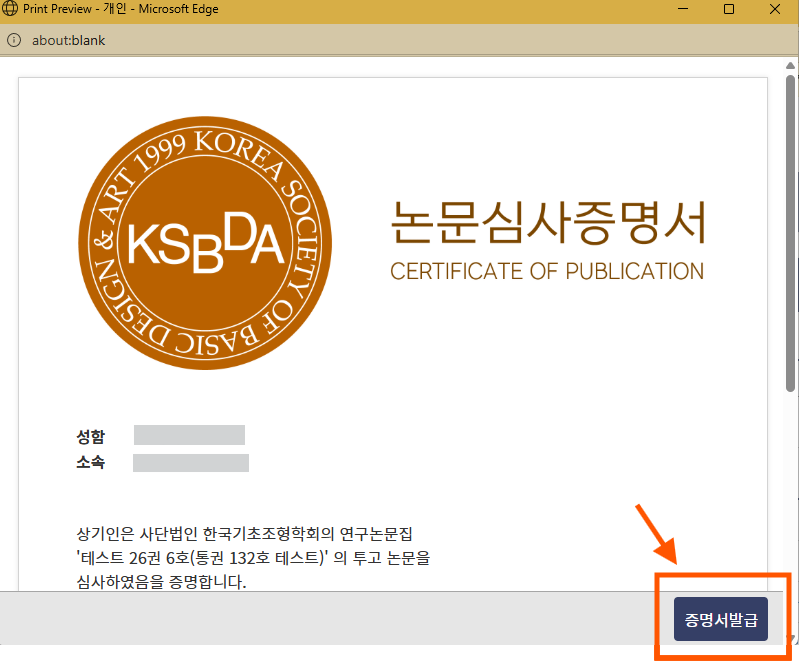
Task: Click the redacted field next to 성함
Action: (x=189, y=435)
